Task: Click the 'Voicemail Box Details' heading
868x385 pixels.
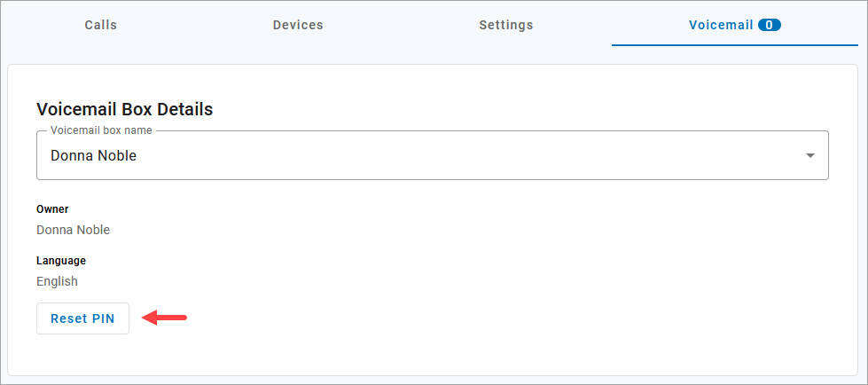Action: click(124, 109)
